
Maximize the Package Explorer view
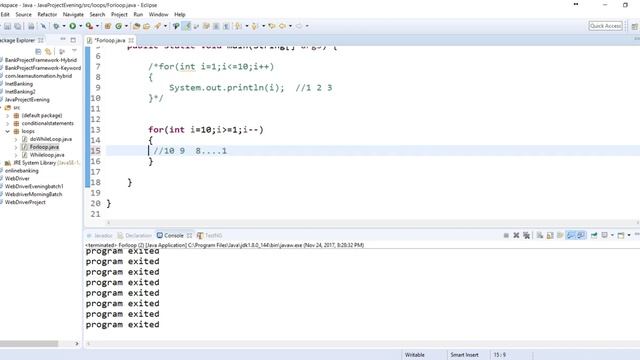pyautogui.click(x=73, y=40)
